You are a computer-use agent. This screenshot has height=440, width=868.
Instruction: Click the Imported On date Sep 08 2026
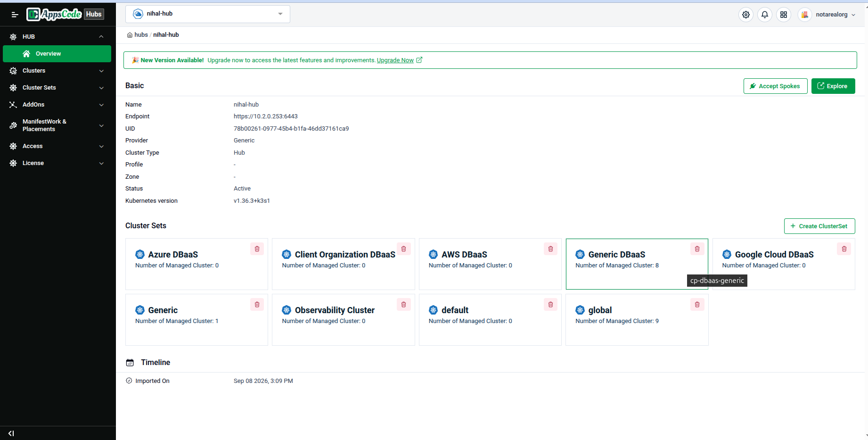(263, 381)
